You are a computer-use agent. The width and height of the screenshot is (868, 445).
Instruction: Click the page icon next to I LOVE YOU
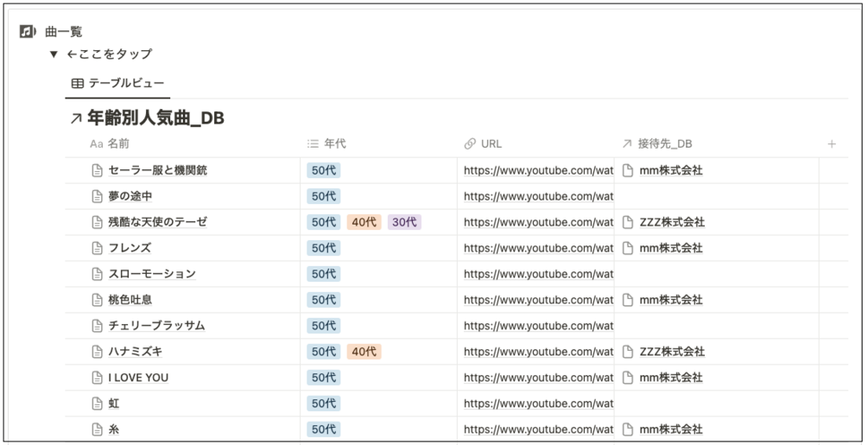pyautogui.click(x=97, y=378)
